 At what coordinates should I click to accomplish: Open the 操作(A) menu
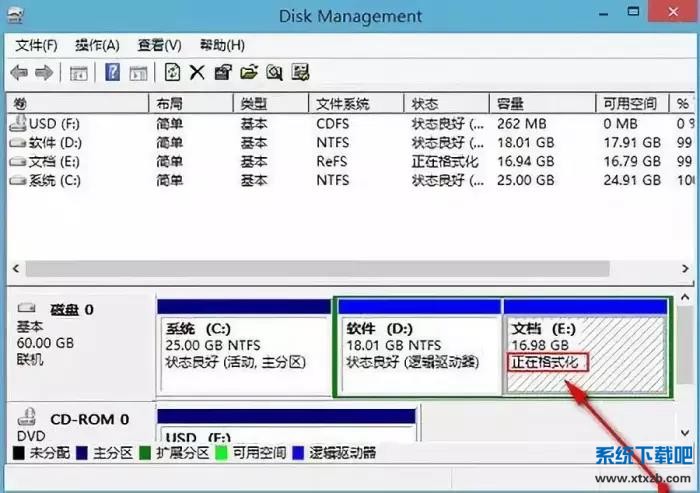point(97,45)
